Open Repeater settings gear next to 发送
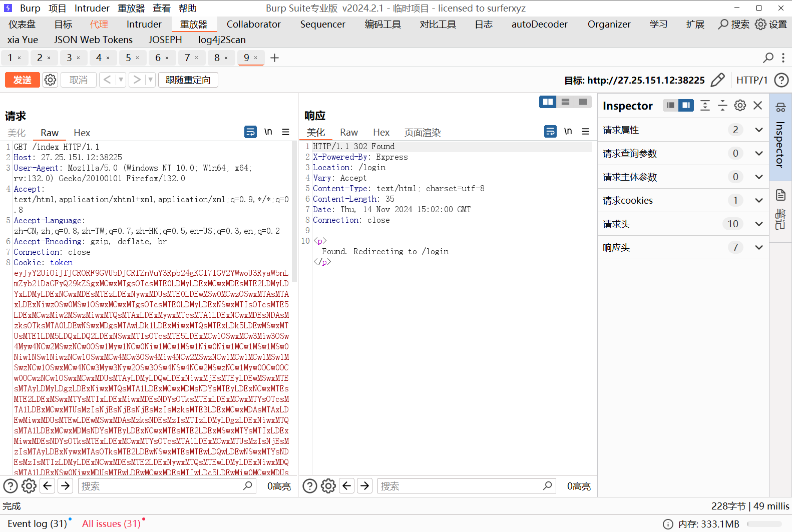 (50, 80)
